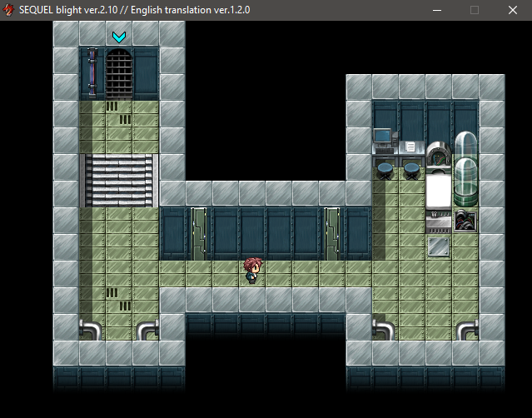
Task: Click the metal floor hatch plate
Action: click(439, 246)
